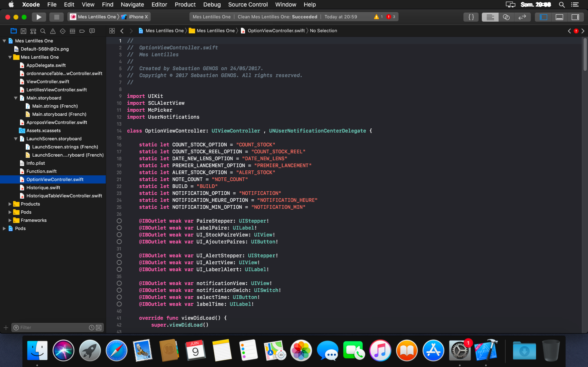Open Function.swift in the navigator
Screen dimensions: 588x367
tap(41, 171)
